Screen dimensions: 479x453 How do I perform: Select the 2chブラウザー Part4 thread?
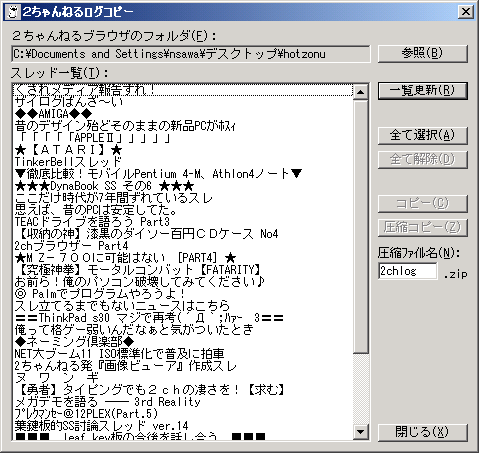point(71,246)
